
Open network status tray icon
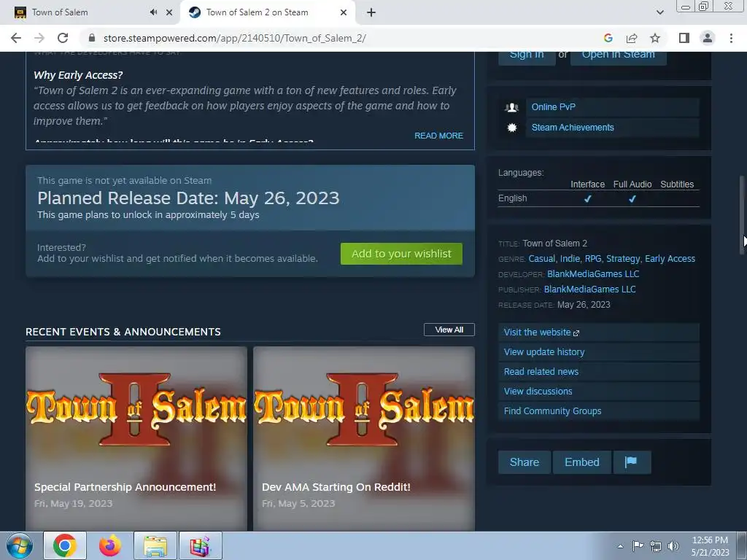point(656,546)
